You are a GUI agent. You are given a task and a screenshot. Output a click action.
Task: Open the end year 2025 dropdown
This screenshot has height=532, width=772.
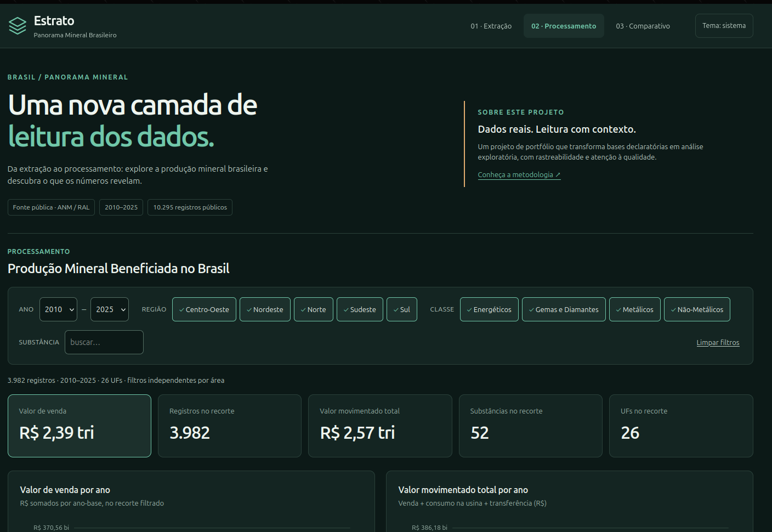(110, 309)
